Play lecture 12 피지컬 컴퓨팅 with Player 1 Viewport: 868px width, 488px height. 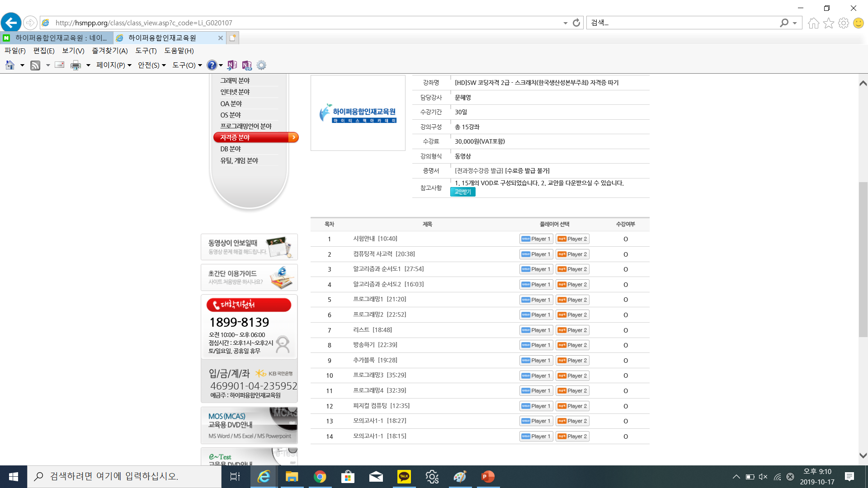[x=536, y=406]
